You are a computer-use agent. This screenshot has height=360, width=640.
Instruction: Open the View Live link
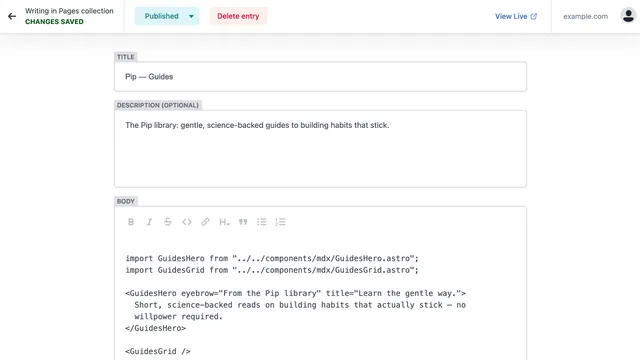[516, 16]
